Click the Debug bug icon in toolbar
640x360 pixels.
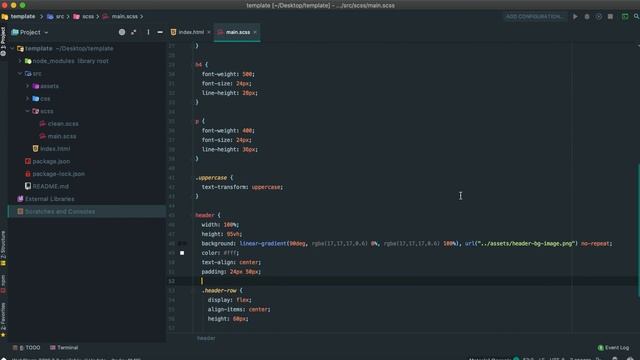pos(587,17)
